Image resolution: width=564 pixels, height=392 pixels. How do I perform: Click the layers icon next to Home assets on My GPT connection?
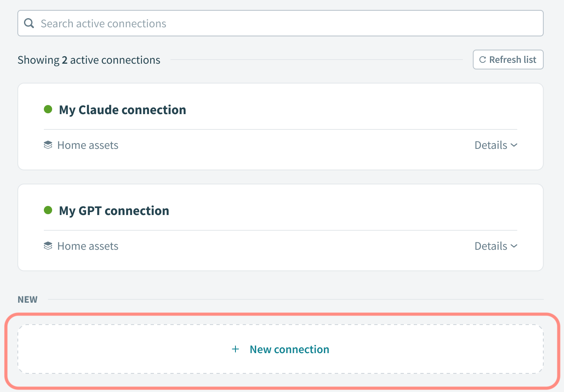(48, 245)
